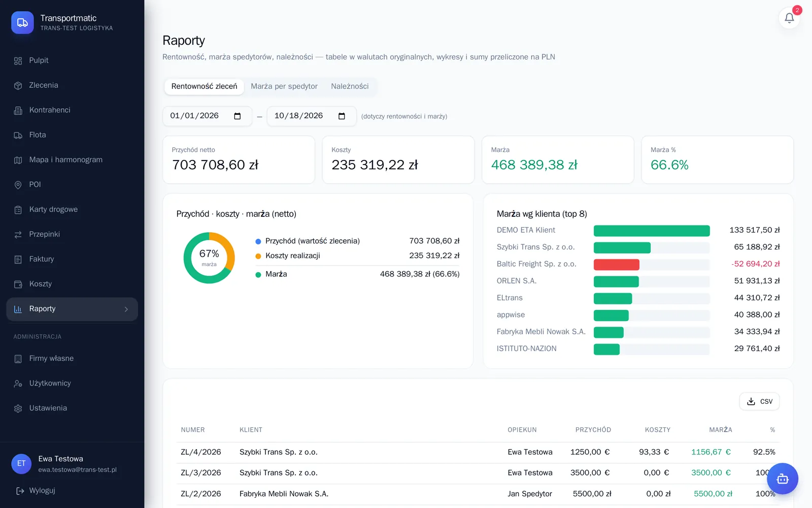This screenshot has width=812, height=508.
Task: Click Jan Spedytor in the table
Action: tap(530, 494)
